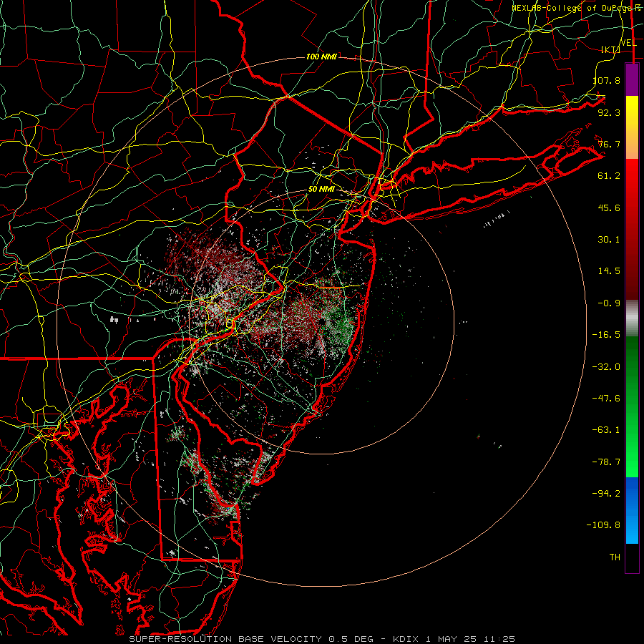The height and width of the screenshot is (644, 644).
Task: Click the -63.1 velocity value
Action: click(x=606, y=430)
